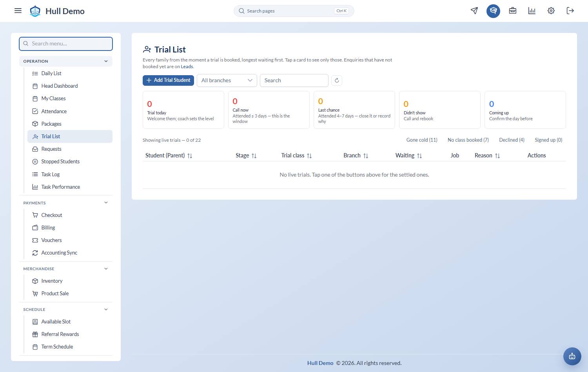Click the Hull Demo logo icon
Image resolution: width=588 pixels, height=372 pixels.
35,11
